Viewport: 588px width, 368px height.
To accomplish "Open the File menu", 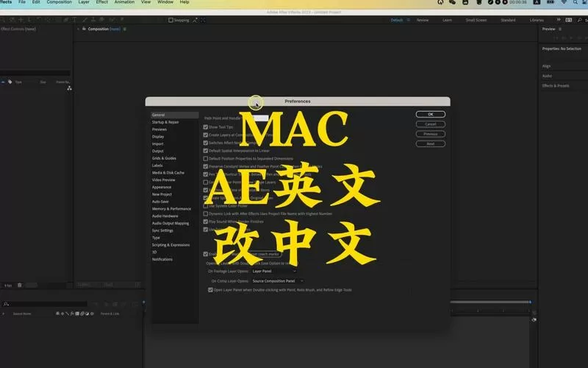I will tap(22, 2).
